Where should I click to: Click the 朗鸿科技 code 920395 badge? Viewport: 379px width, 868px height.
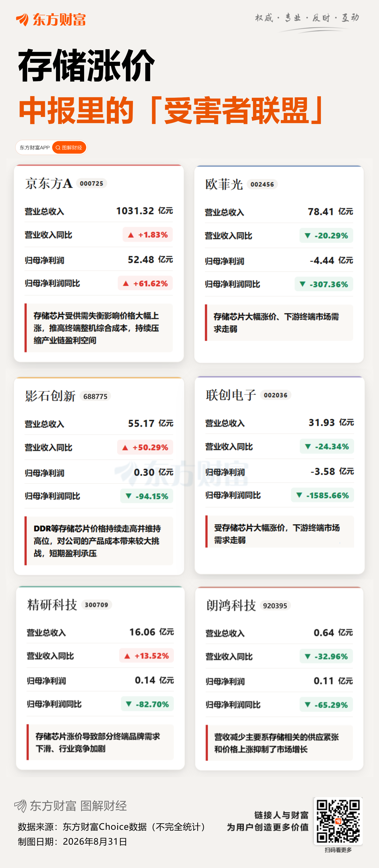(275, 606)
